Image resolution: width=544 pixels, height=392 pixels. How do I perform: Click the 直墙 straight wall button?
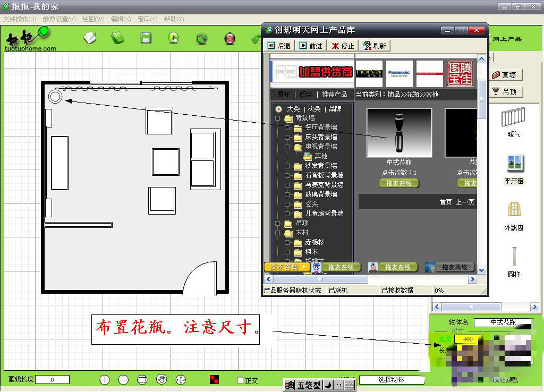click(505, 75)
